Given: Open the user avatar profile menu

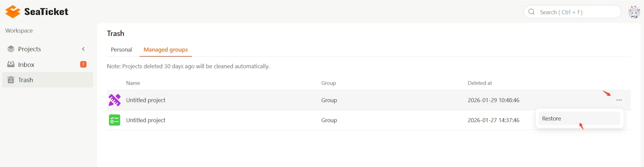Looking at the screenshot, I should coord(634,12).
